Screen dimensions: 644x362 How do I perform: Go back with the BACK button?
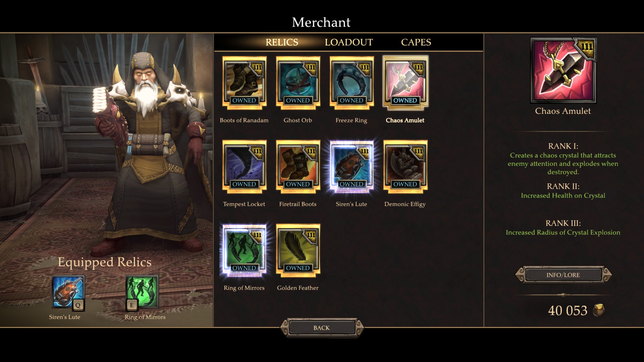[322, 327]
